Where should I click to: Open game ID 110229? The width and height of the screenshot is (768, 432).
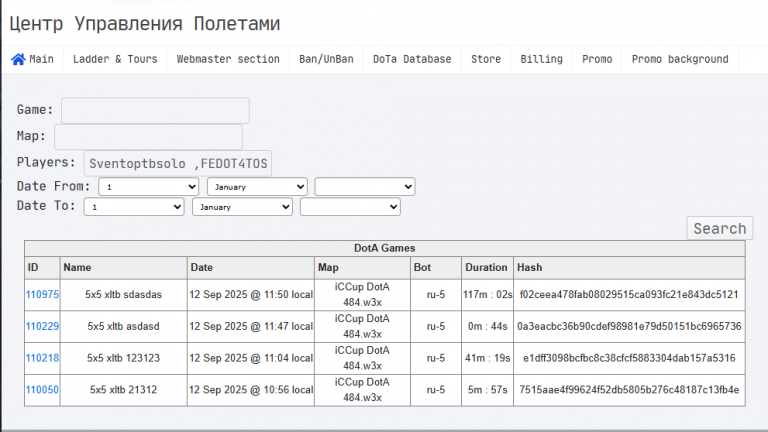point(42,326)
